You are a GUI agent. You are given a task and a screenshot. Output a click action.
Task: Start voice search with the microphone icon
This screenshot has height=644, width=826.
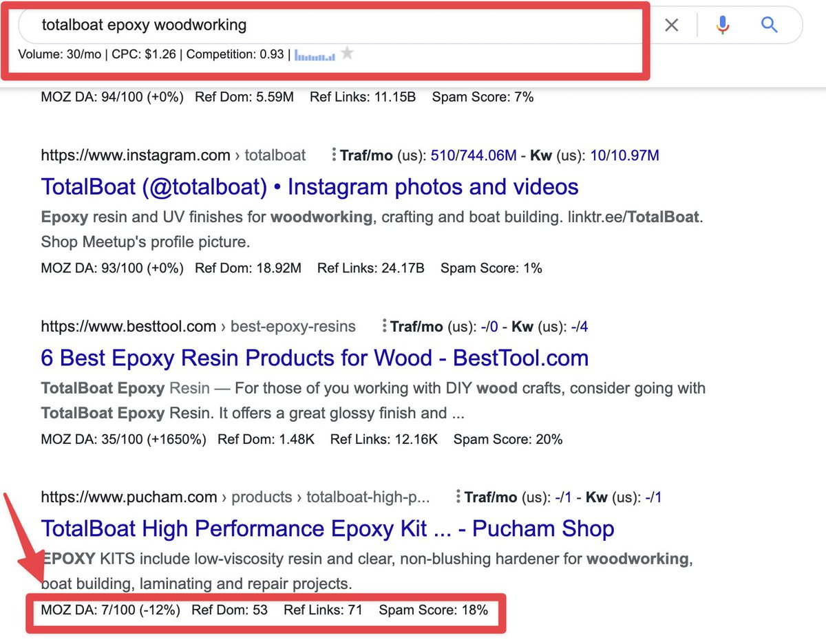[722, 25]
